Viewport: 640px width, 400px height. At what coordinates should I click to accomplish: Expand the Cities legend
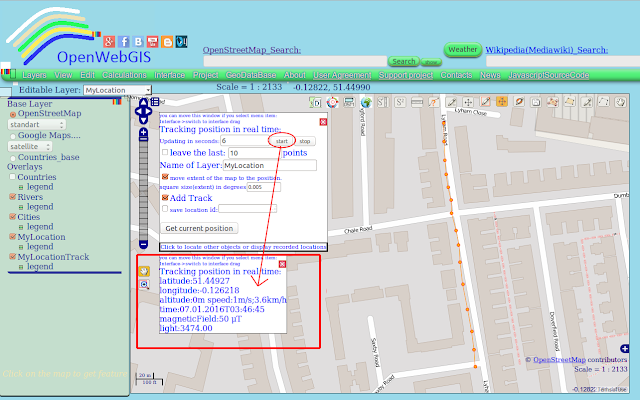coord(21,227)
